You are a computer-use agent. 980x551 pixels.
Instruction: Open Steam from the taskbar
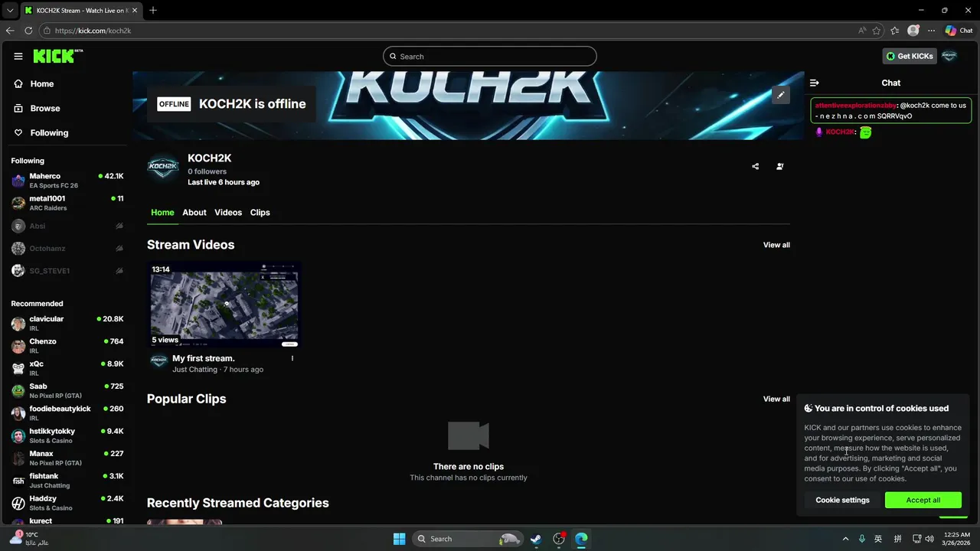[536, 539]
